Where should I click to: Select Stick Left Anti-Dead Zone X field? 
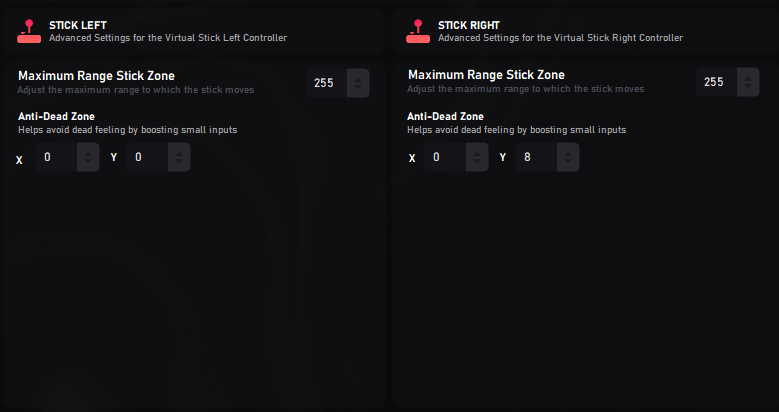(56, 158)
